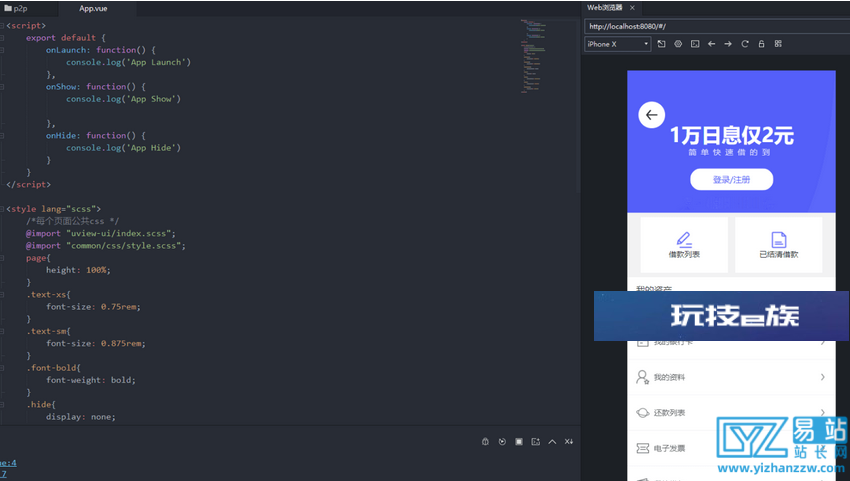Screen dimensions: 850x481
Task: Click the console.log('App Launch') line
Action: click(x=128, y=62)
